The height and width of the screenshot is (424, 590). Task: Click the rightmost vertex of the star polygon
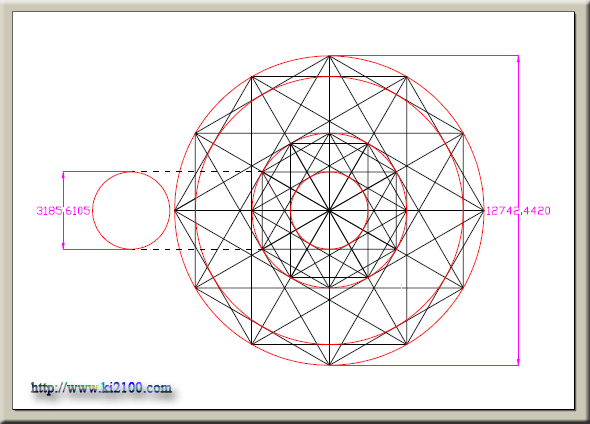pyautogui.click(x=484, y=210)
